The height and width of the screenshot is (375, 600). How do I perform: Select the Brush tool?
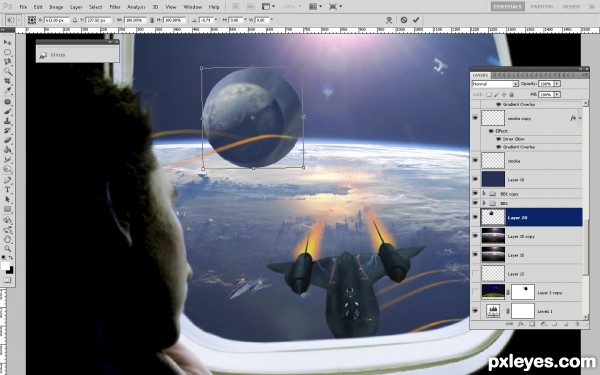(x=8, y=111)
